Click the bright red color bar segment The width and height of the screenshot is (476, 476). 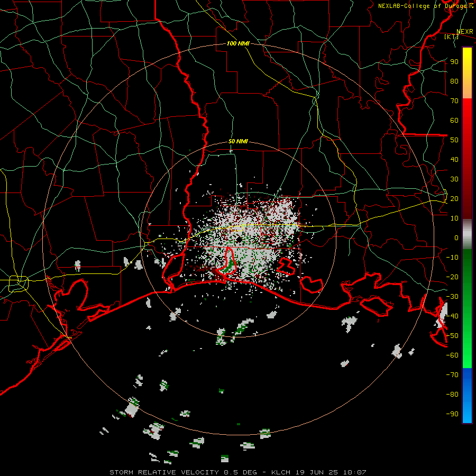[467, 106]
